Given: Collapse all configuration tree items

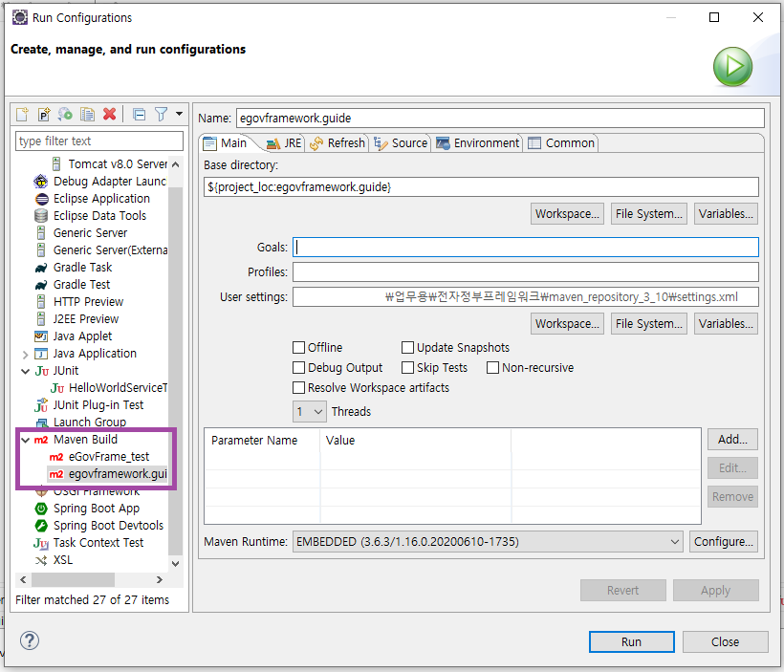Looking at the screenshot, I should tap(139, 115).
